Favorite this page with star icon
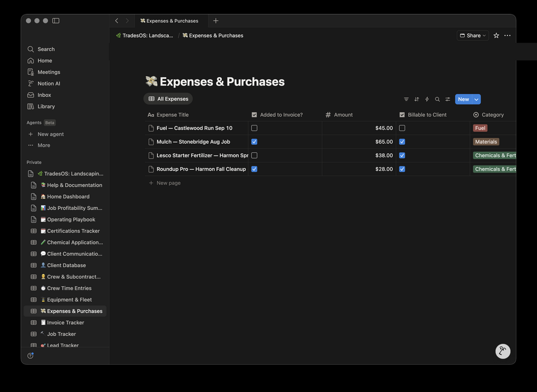This screenshot has height=392, width=537. click(x=496, y=36)
